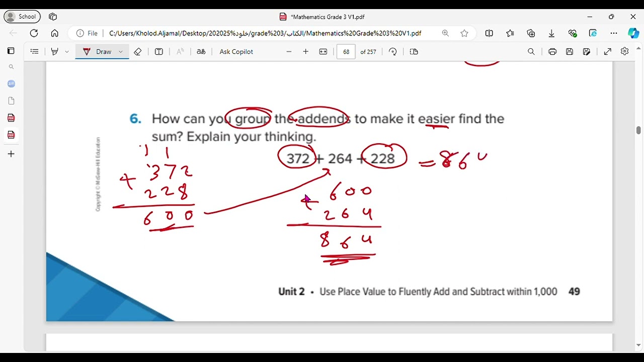This screenshot has height=362, width=644.
Task: Open Settings and more ellipsis menu
Action: [614, 33]
